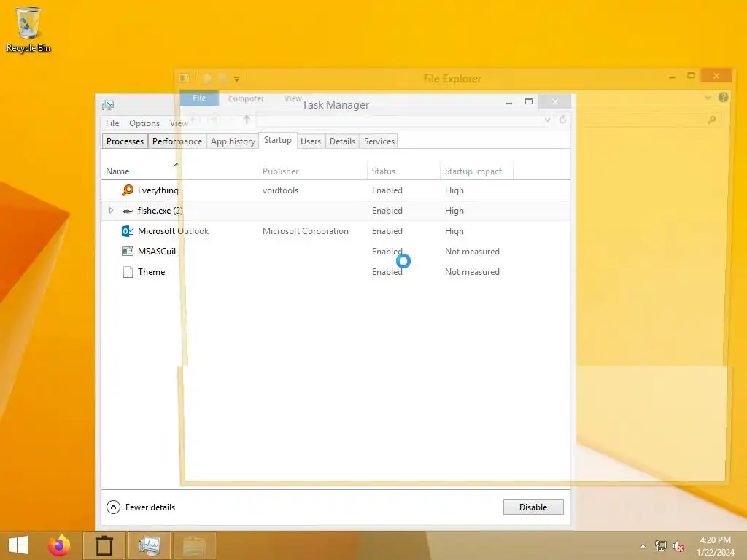Image resolution: width=747 pixels, height=560 pixels.
Task: Open address bar dropdown in File Explorer
Action: (547, 120)
